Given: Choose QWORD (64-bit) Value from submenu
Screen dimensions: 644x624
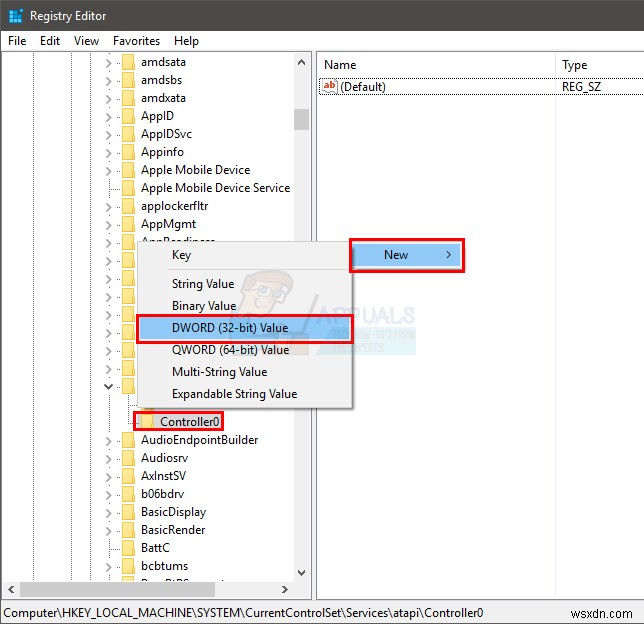Looking at the screenshot, I should tap(244, 350).
